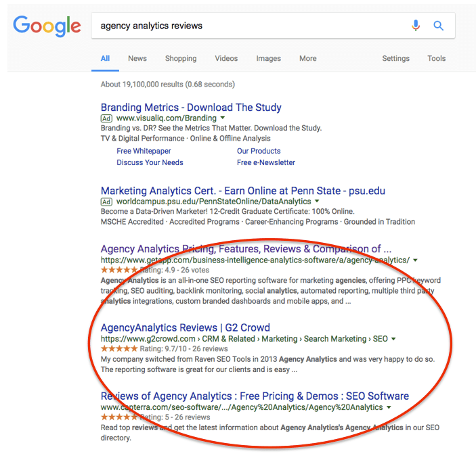Focus the search box with agency analytics reviews
The width and height of the screenshot is (476, 462).
click(x=273, y=26)
